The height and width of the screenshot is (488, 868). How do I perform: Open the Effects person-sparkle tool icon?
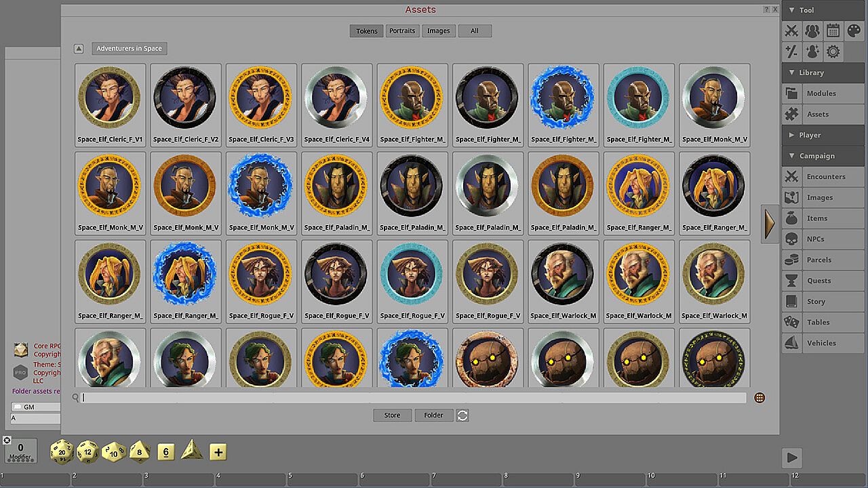point(812,52)
